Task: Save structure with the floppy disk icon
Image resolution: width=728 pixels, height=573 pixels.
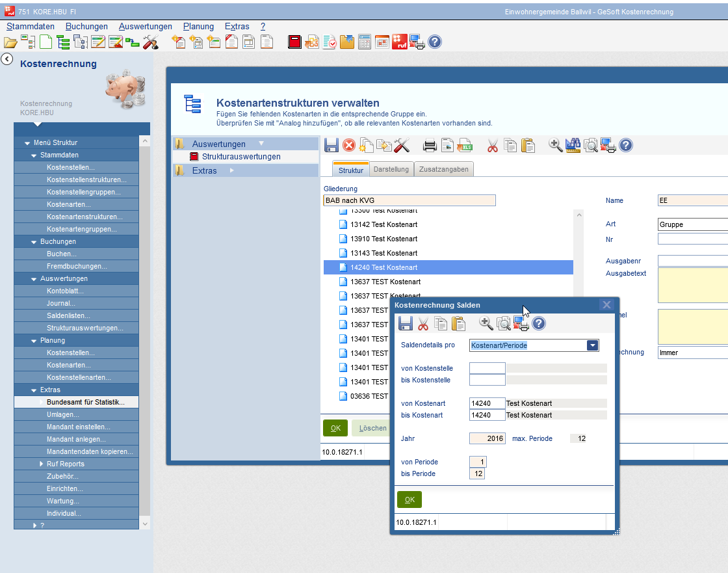Action: (x=331, y=146)
